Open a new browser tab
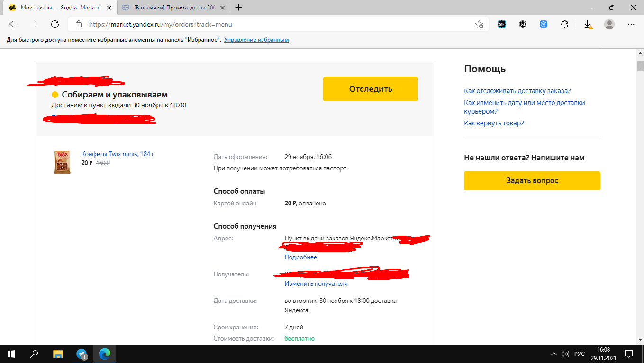This screenshot has height=363, width=644. coord(239,8)
